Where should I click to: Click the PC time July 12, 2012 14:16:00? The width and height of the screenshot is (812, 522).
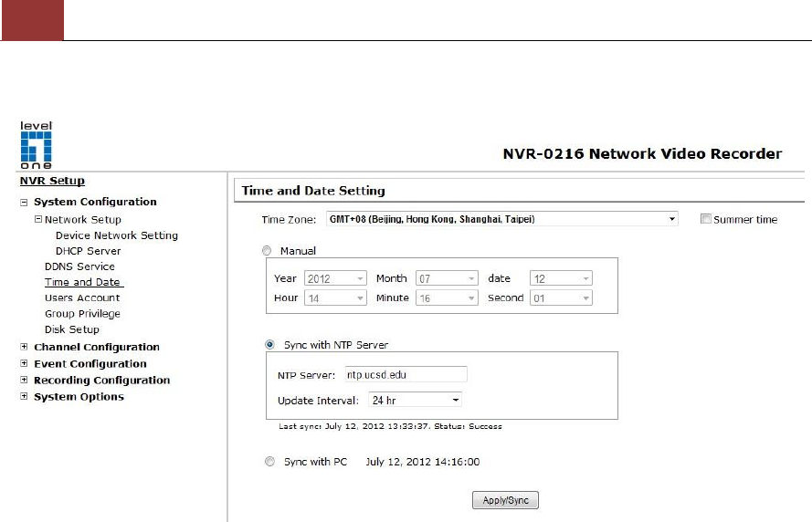pos(423,462)
